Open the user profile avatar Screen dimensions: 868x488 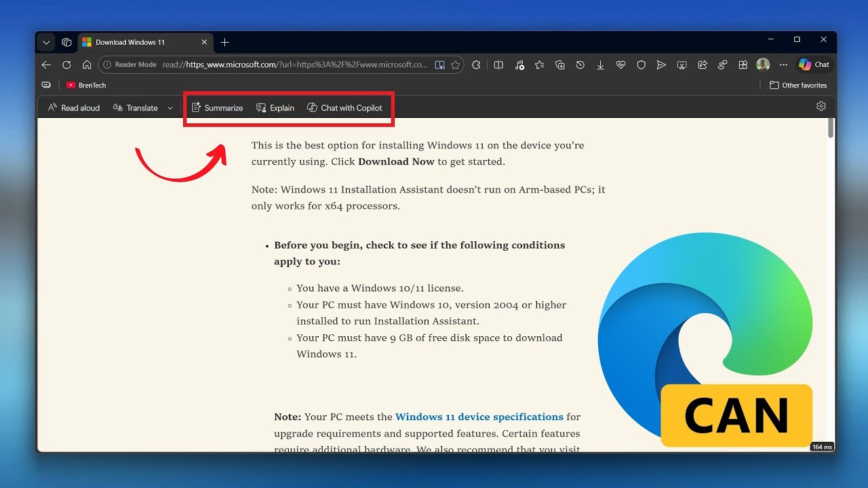(x=763, y=65)
